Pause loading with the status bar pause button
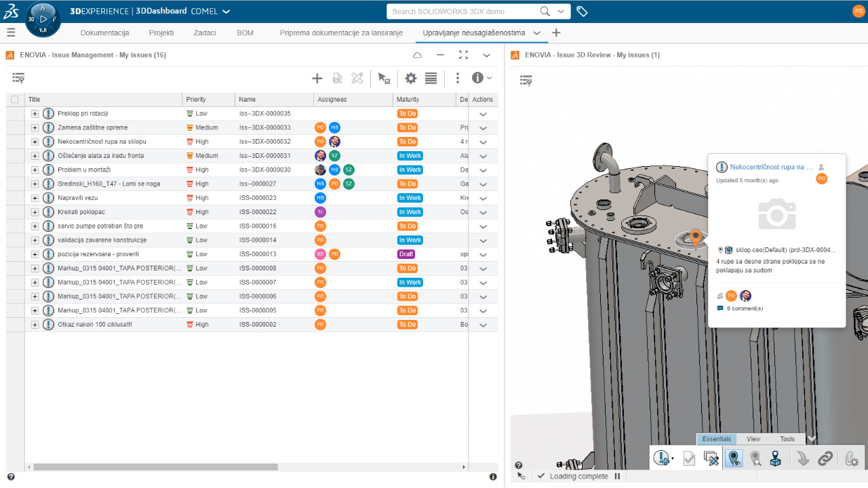868x488 pixels. point(617,476)
